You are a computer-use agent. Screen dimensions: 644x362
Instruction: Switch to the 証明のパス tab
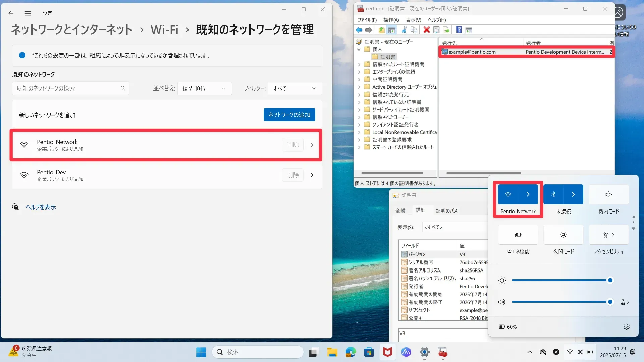pyautogui.click(x=446, y=210)
